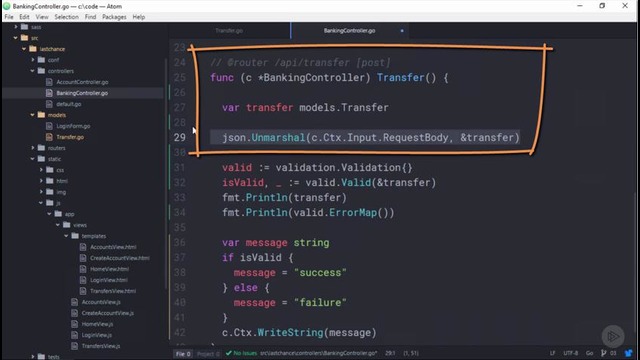Click the blue squirrel update icon
This screenshot has height=360, width=640.
(x=629, y=353)
